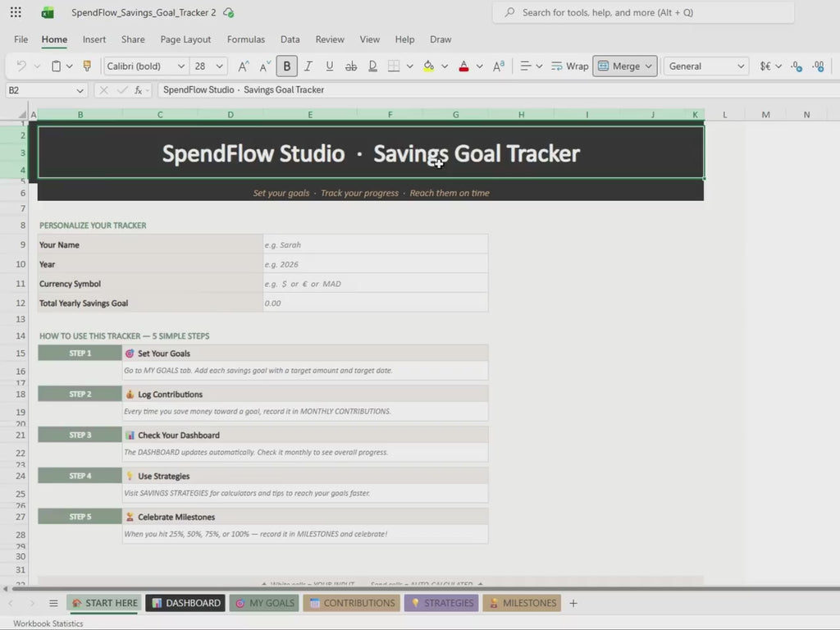Click the insert function fx icon
This screenshot has height=630, width=840.
pyautogui.click(x=138, y=90)
